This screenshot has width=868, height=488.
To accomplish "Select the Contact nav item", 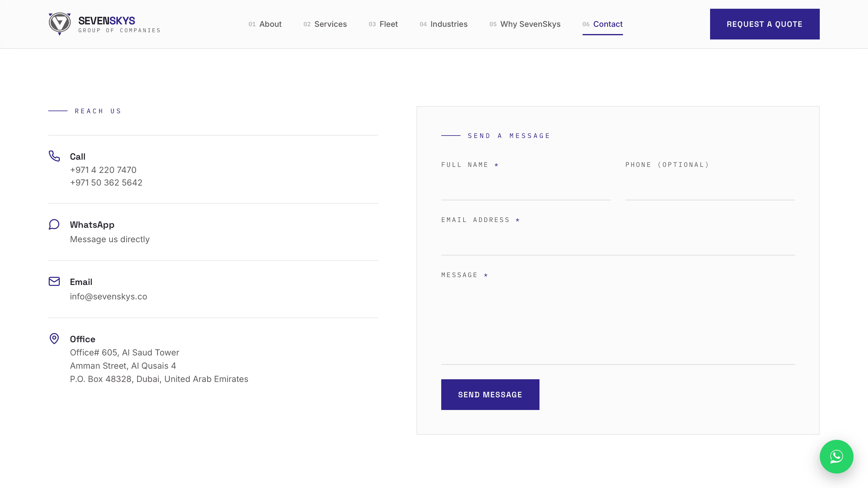I will [602, 24].
